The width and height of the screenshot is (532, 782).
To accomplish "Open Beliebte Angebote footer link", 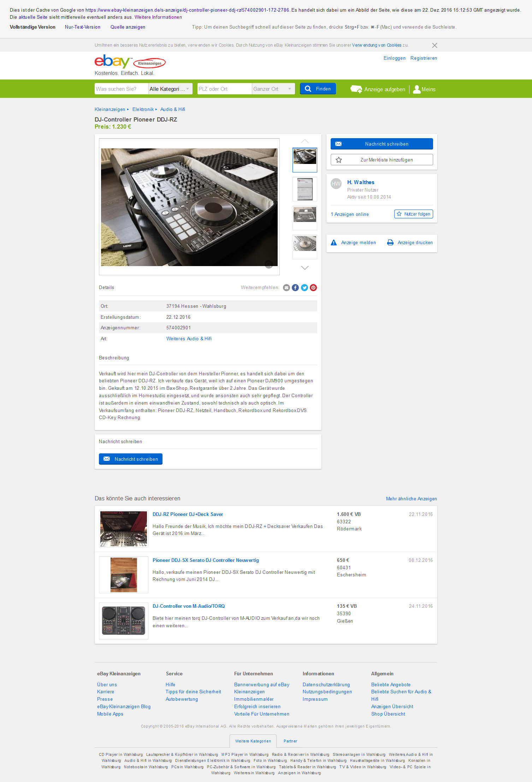I will [x=391, y=685].
